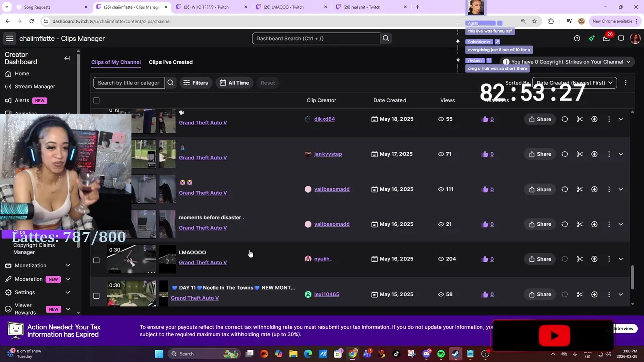Screen dimensions: 644x362
Task: Open Grand Theft Auto V link under LMAOOOO
Action: [x=203, y=263]
